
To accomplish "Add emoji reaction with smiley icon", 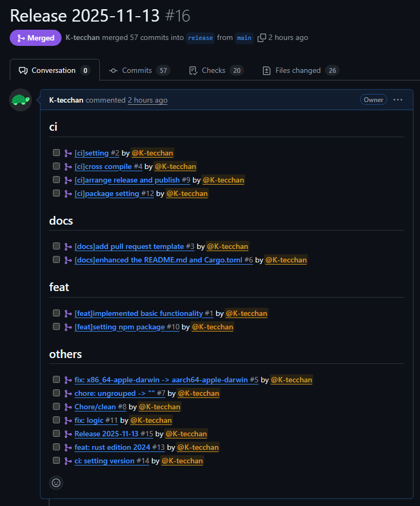I will (56, 482).
